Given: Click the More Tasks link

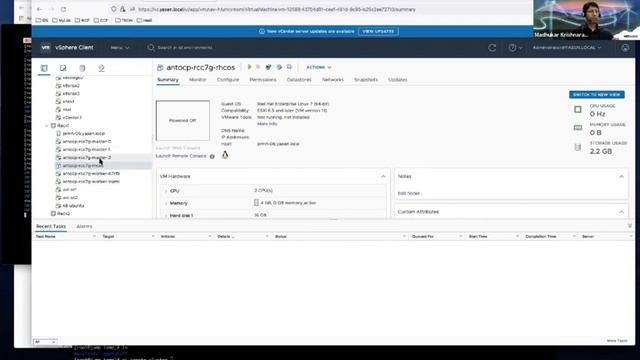Looking at the screenshot, I should pyautogui.click(x=617, y=341).
